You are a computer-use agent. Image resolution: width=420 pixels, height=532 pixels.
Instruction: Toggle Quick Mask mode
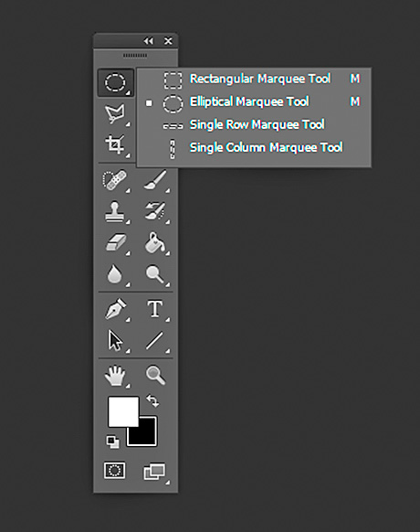coord(114,470)
